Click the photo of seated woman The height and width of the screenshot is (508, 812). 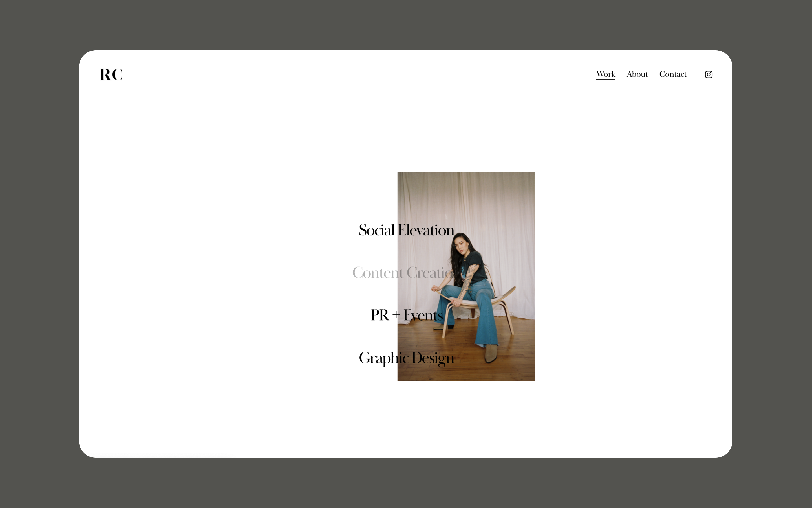[466, 276]
